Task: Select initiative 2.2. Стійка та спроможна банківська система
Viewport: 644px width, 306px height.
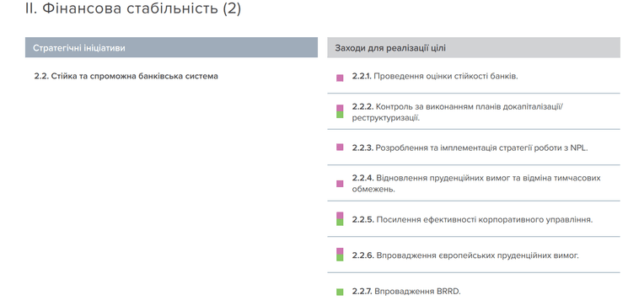Action: click(126, 76)
